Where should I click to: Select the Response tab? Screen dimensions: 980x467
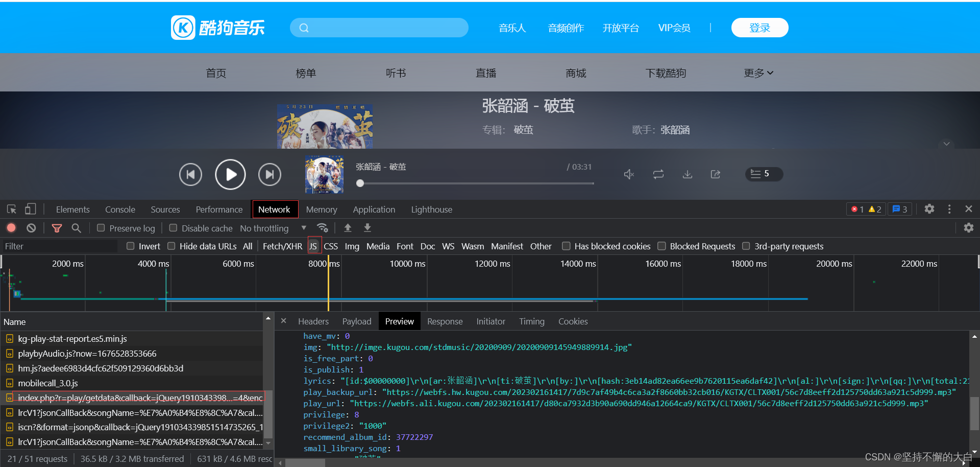click(445, 321)
